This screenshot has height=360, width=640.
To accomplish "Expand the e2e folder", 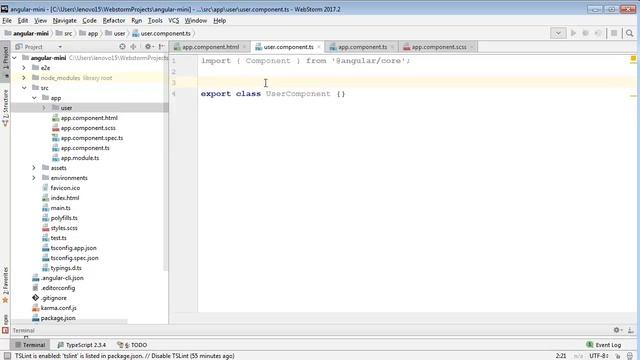I will point(24,67).
